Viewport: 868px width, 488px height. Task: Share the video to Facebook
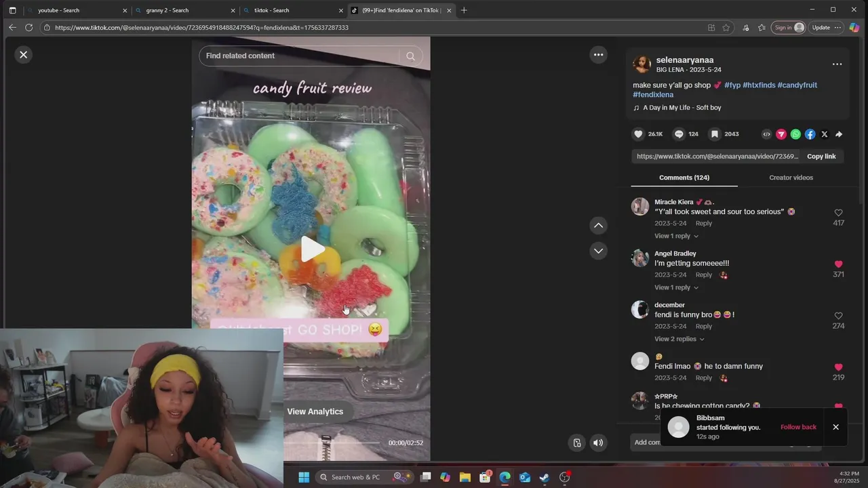(x=810, y=134)
